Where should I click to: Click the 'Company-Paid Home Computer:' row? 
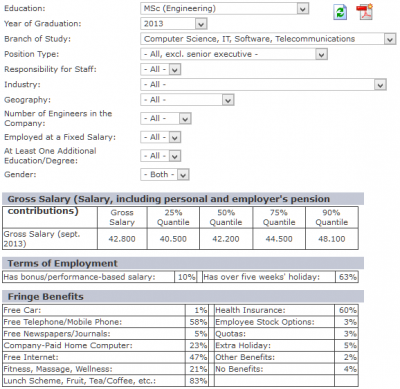point(105,345)
